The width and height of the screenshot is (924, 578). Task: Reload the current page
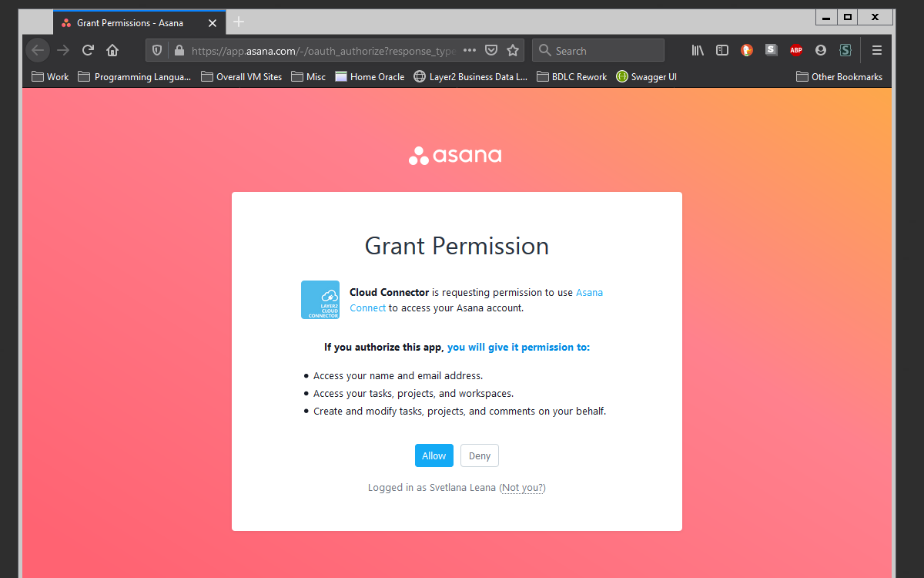click(88, 51)
